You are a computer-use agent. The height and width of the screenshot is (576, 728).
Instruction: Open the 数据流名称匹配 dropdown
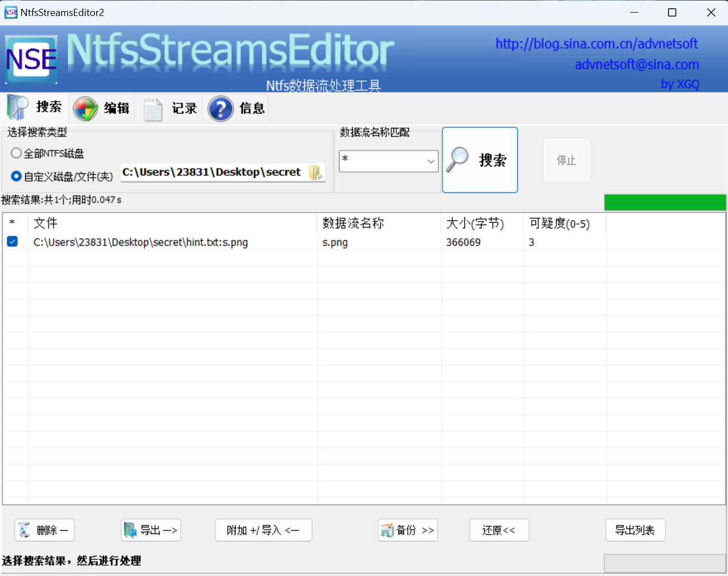point(431,161)
